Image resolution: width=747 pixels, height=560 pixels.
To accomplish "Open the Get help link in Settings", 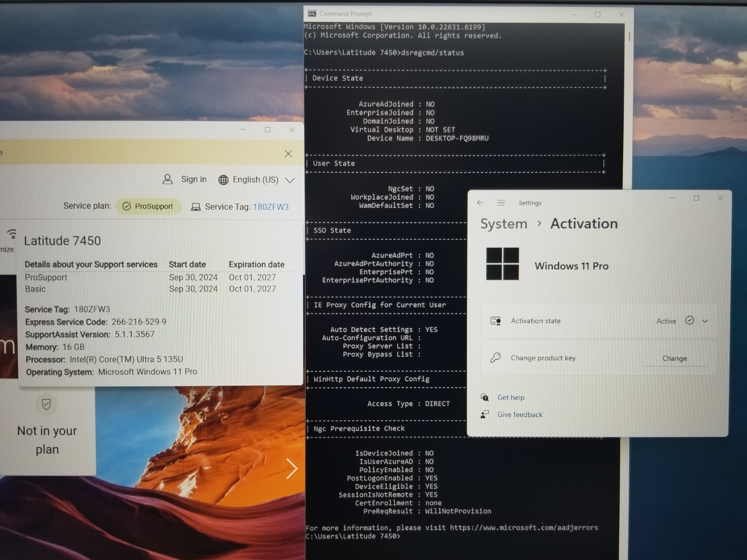I will tap(511, 398).
